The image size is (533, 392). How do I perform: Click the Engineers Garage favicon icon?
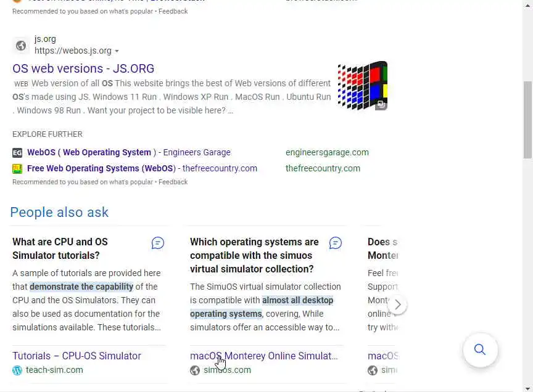[17, 153]
